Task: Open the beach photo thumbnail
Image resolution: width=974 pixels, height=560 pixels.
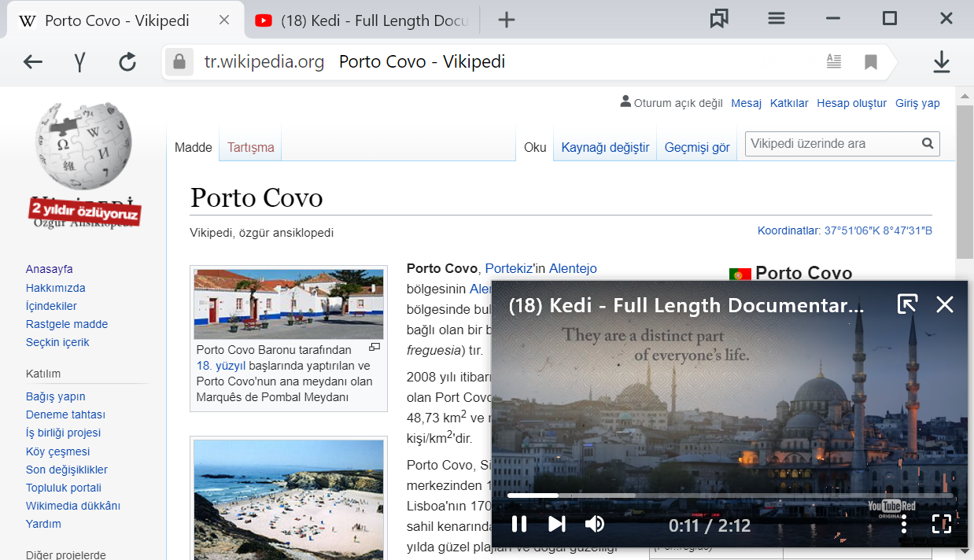Action: [x=289, y=499]
